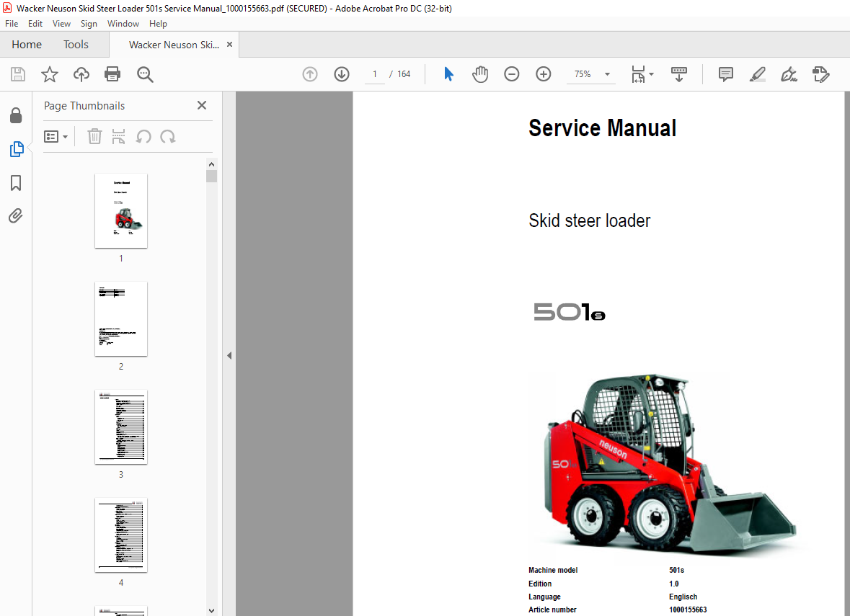Click the Save file icon
850x616 pixels.
(18, 74)
